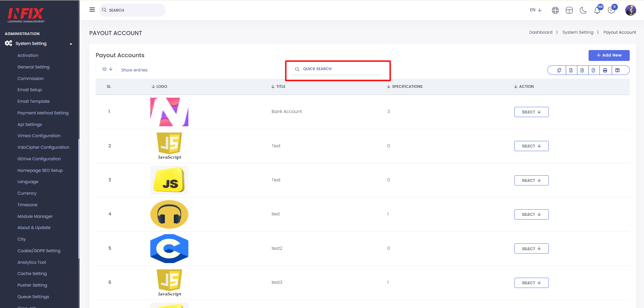
Task: Click the Bank Account logo thumbnail
Action: 169,112
